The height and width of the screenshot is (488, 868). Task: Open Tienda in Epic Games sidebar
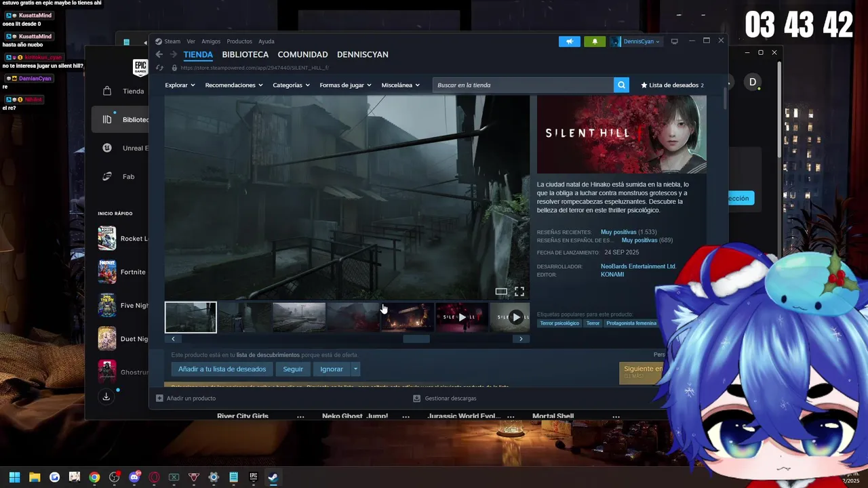[121, 91]
